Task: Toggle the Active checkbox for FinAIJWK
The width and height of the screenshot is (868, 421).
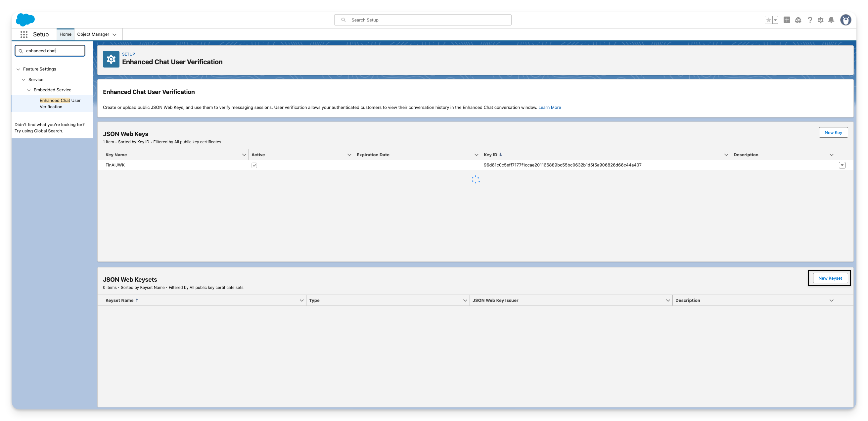Action: [254, 165]
